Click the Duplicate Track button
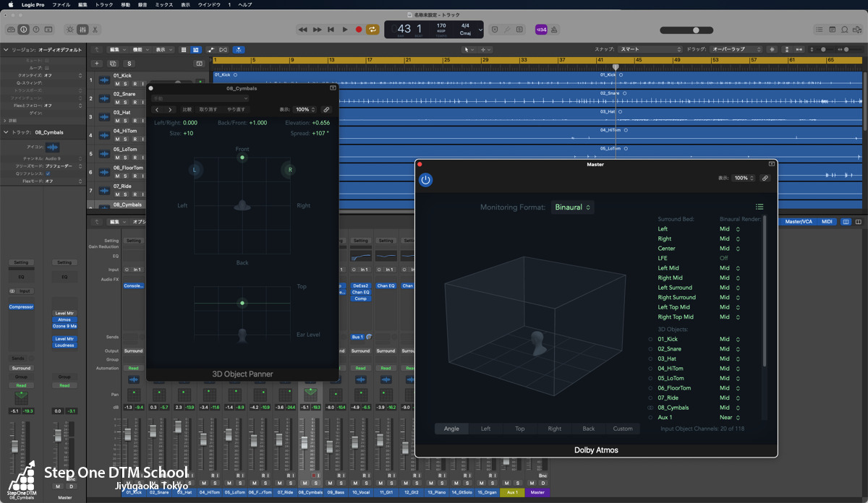Screen dimensions: 868x503 click(x=113, y=64)
